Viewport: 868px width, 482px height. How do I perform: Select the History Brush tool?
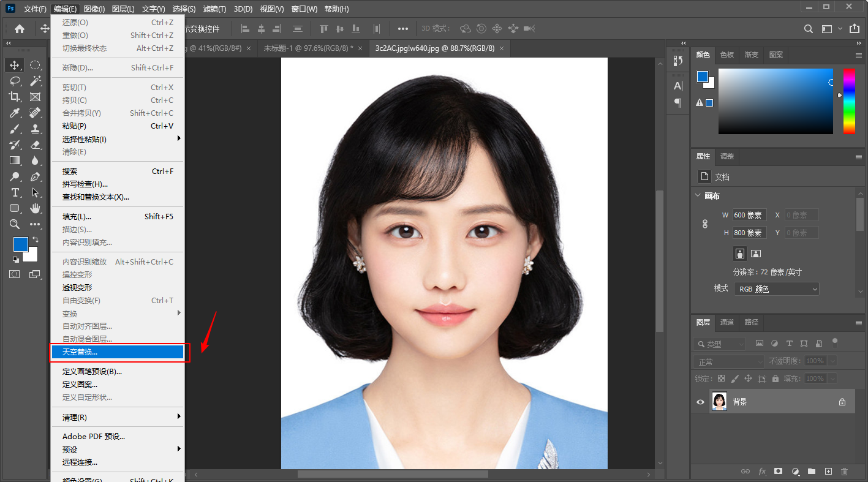15,145
